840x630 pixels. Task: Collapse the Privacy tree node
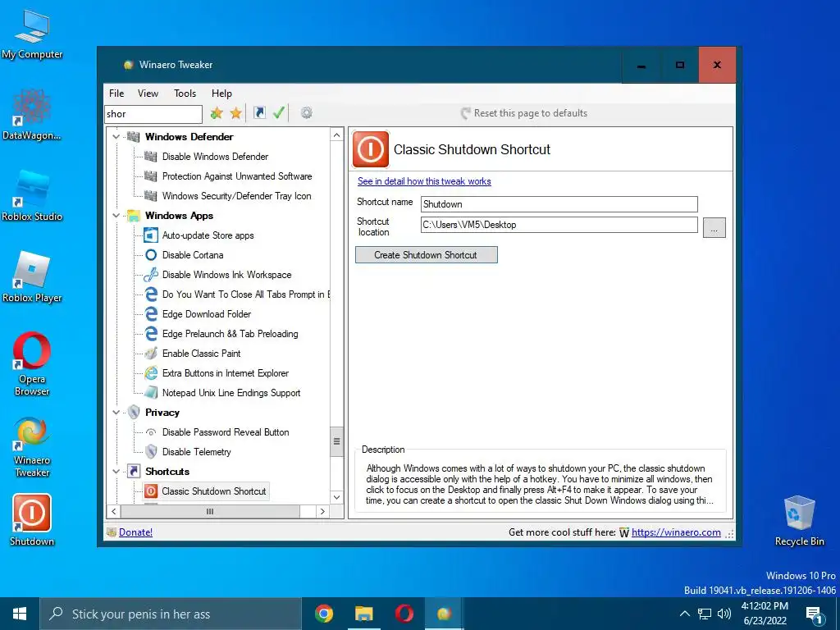tap(116, 412)
